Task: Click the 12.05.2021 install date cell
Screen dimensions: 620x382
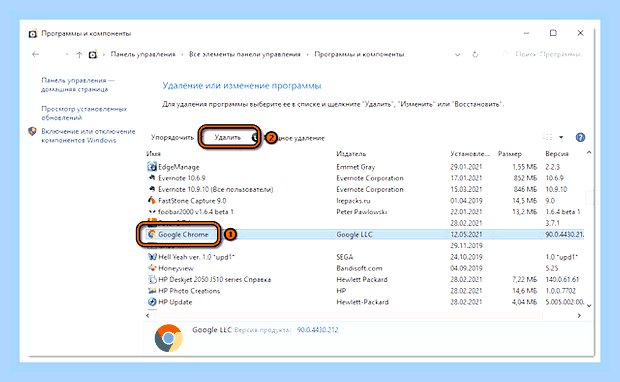Action: (x=466, y=234)
